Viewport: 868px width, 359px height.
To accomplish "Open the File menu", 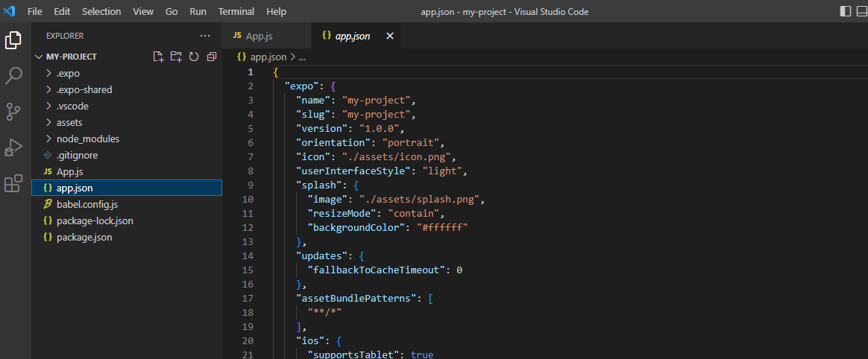I will coord(35,11).
